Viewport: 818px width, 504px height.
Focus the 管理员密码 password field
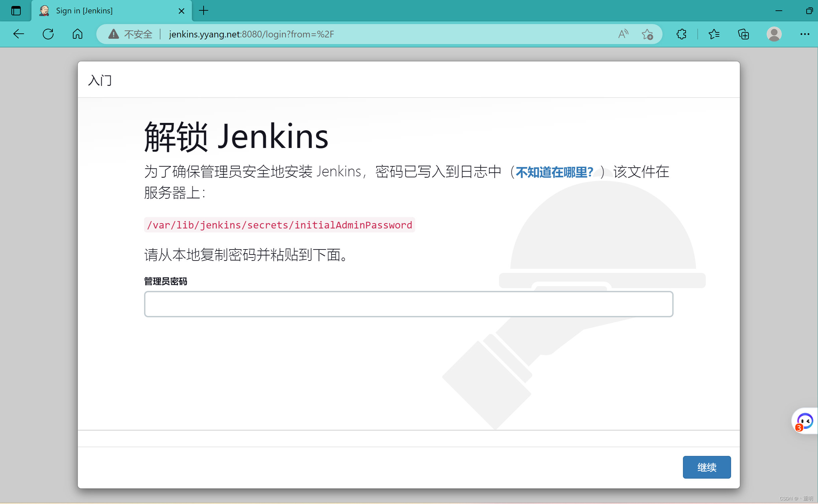point(408,304)
